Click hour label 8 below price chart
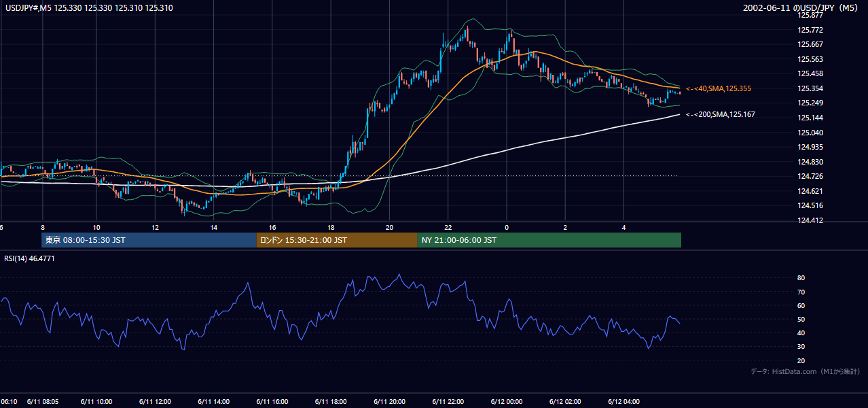This screenshot has height=408, width=868. (42, 227)
